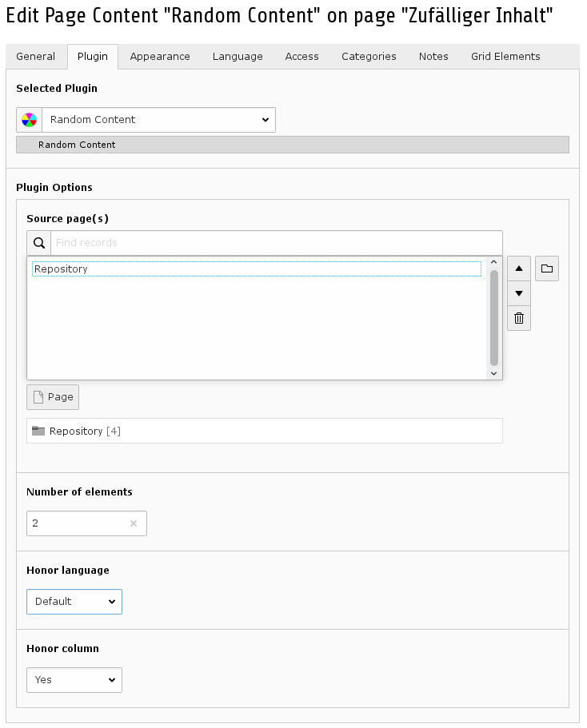The image size is (587, 728).
Task: Click the move-down arrow for selected source page
Action: [519, 293]
